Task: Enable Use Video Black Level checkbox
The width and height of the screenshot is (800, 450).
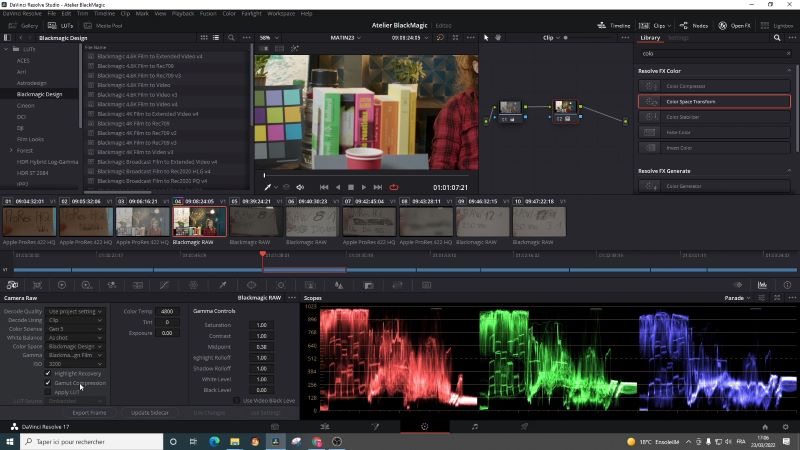Action: point(236,401)
